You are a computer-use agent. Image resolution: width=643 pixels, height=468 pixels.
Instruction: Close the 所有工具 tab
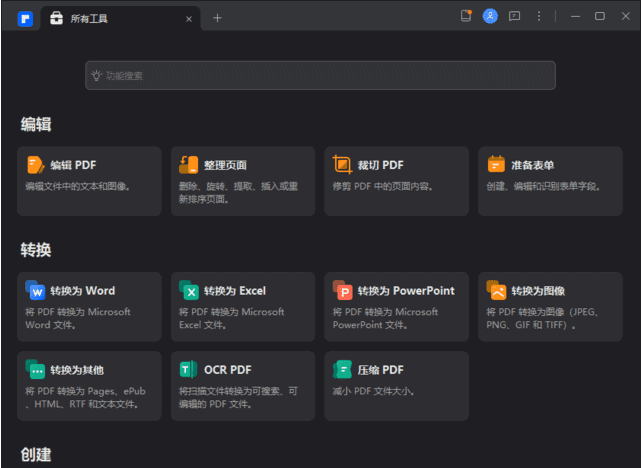point(189,19)
